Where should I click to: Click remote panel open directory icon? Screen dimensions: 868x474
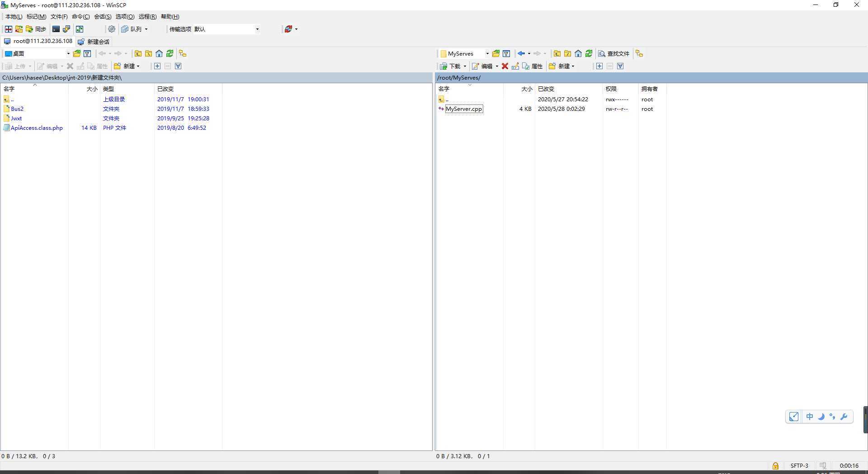(496, 53)
